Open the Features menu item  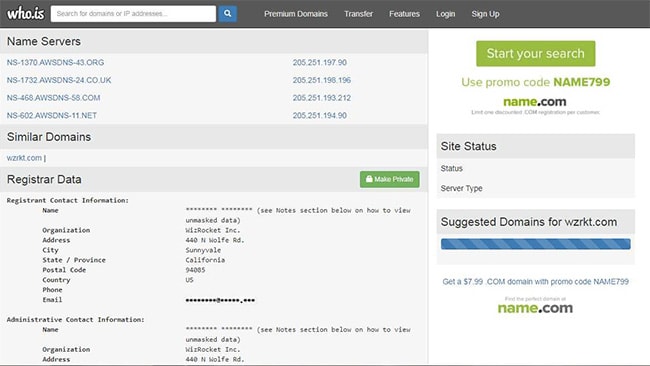pos(404,14)
